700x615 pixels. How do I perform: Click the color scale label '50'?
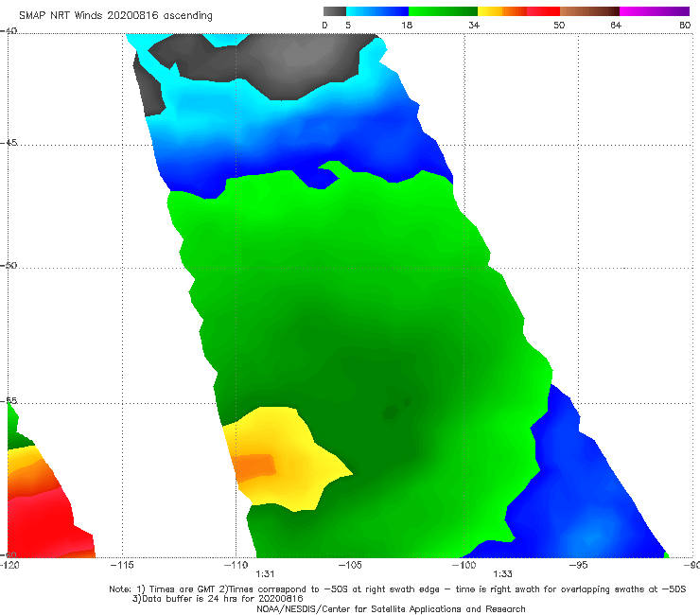coord(559,25)
